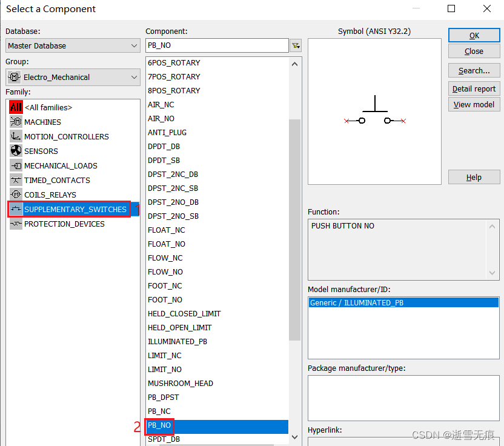
Task: Click the MOTION_CONTROLLERS family icon
Action: (15, 136)
